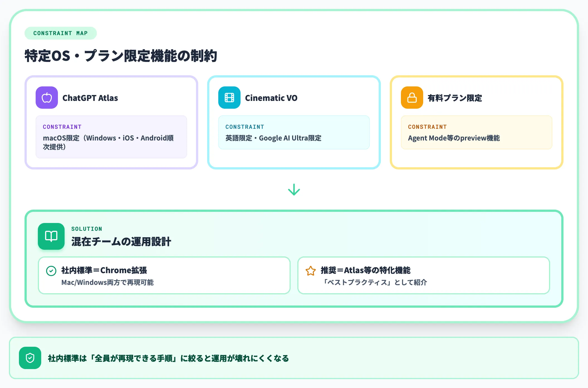588x388 pixels.
Task: Click the green open book icon
Action: 51,236
